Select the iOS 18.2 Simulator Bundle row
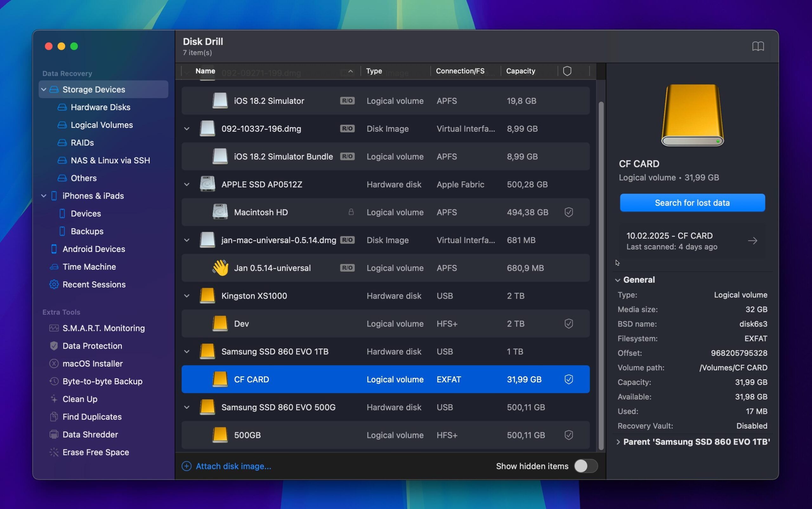 coord(385,156)
